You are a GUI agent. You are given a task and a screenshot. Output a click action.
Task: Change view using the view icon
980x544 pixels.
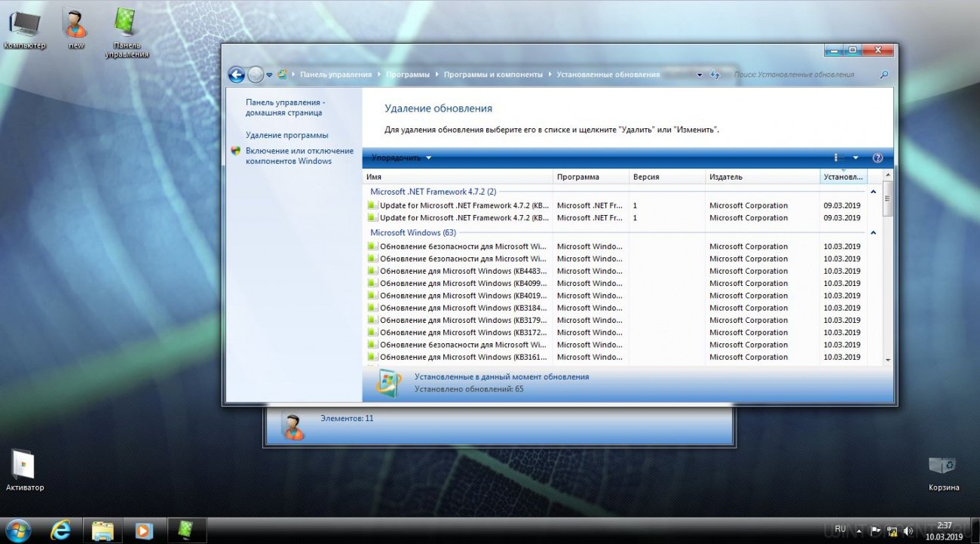pyautogui.click(x=837, y=158)
